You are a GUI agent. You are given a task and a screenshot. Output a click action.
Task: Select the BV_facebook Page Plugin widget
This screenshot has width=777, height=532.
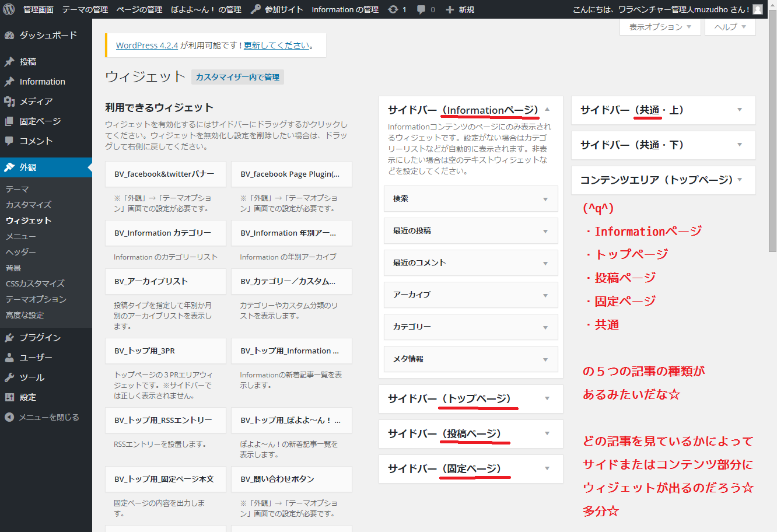(292, 174)
